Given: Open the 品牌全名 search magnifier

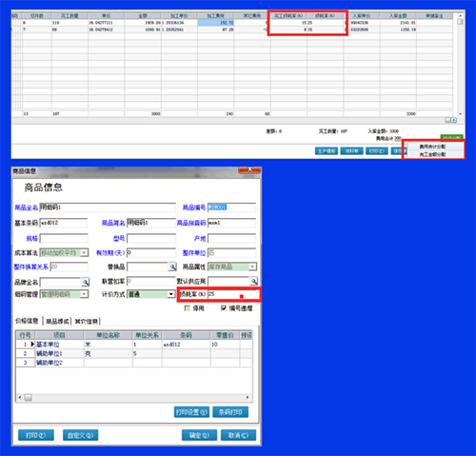Looking at the screenshot, I should pyautogui.click(x=86, y=282).
